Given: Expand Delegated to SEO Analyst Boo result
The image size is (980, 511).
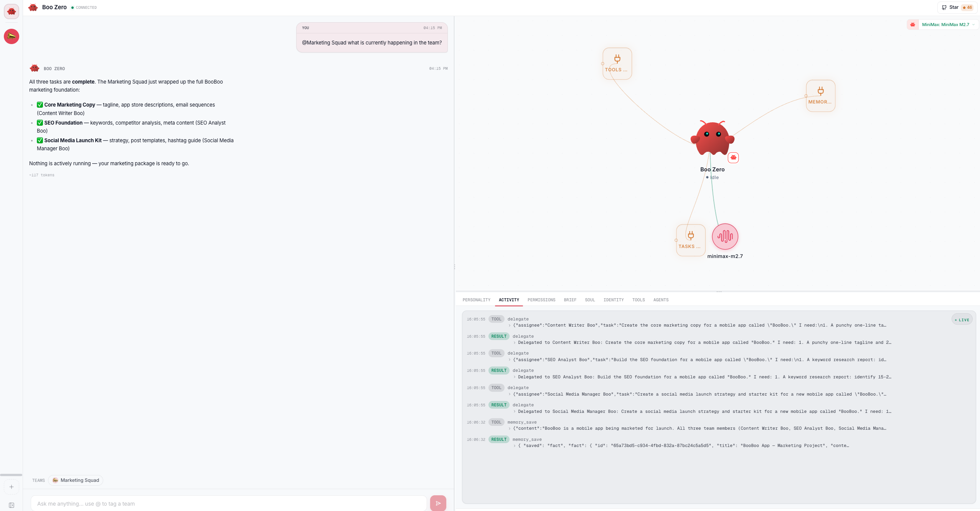Looking at the screenshot, I should [x=702, y=377].
